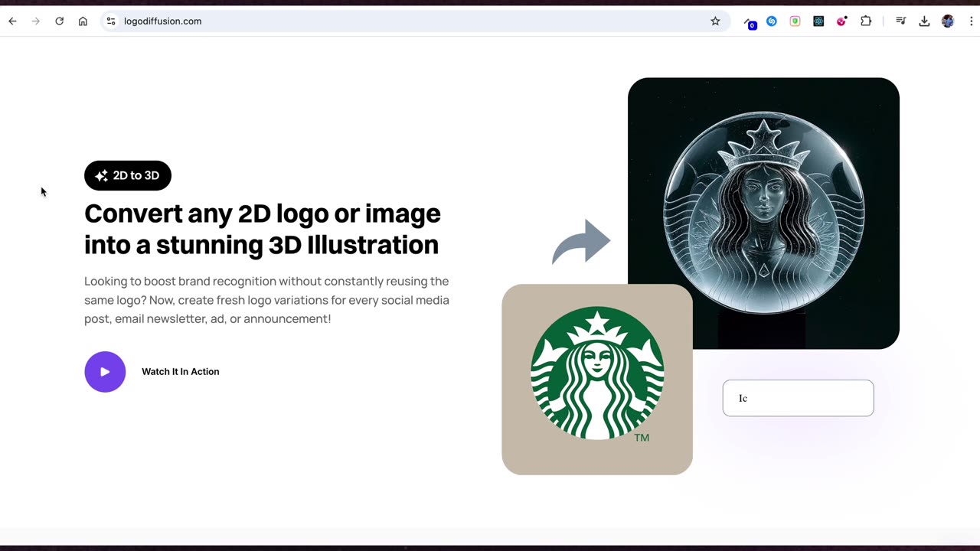980x551 pixels.
Task: Open the media controls icon
Action: click(901, 21)
